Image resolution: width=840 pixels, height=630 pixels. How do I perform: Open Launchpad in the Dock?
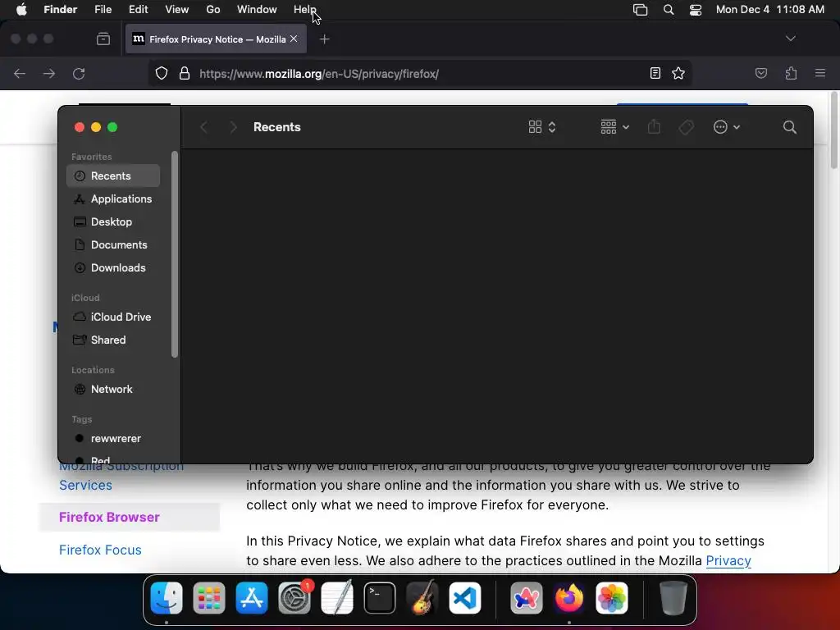[209, 598]
